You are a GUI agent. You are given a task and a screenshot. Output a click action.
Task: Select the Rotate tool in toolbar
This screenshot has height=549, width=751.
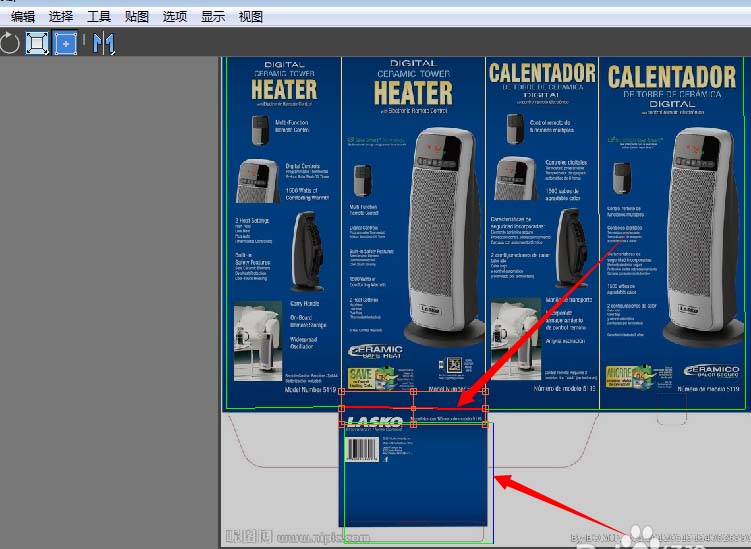coord(10,44)
